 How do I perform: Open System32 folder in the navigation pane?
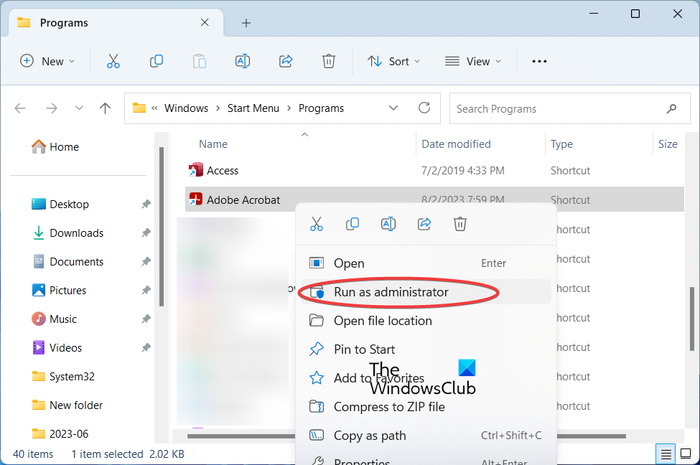63,376
